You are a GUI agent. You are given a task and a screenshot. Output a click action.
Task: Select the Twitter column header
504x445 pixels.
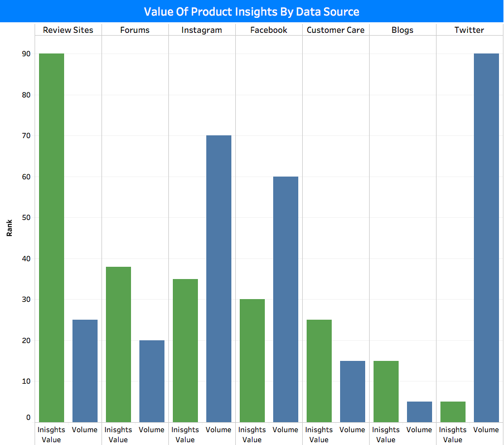pyautogui.click(x=469, y=30)
